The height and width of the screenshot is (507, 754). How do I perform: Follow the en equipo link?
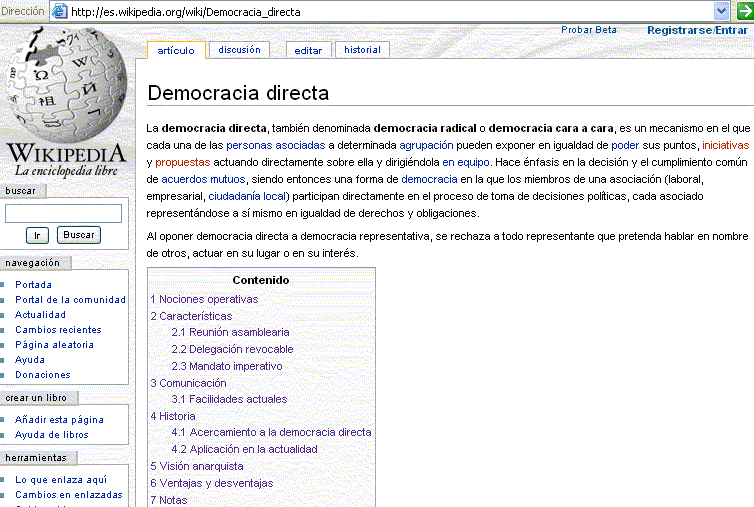click(465, 162)
